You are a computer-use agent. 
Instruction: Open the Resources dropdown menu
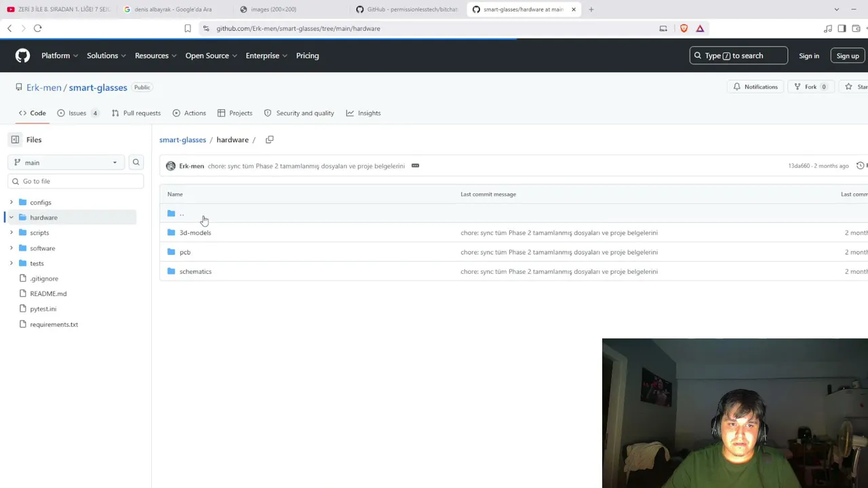pyautogui.click(x=156, y=56)
